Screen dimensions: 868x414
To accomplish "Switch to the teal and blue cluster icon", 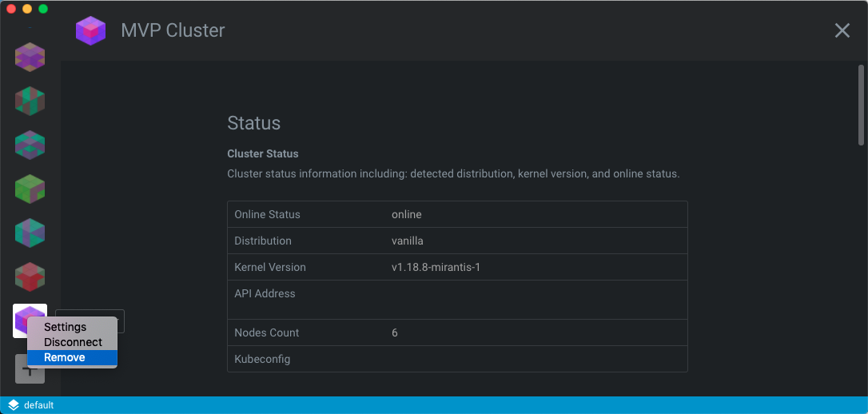I will (x=30, y=233).
